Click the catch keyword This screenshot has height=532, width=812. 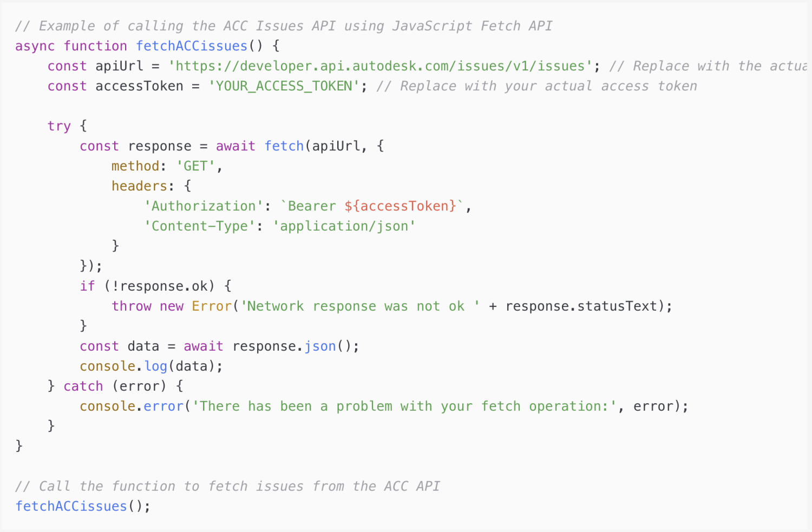83,386
